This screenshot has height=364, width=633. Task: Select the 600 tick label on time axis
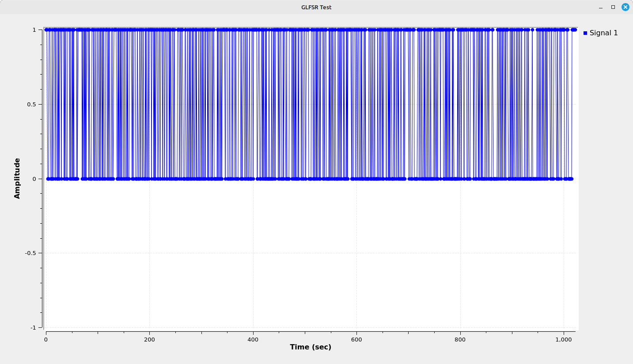click(x=356, y=339)
